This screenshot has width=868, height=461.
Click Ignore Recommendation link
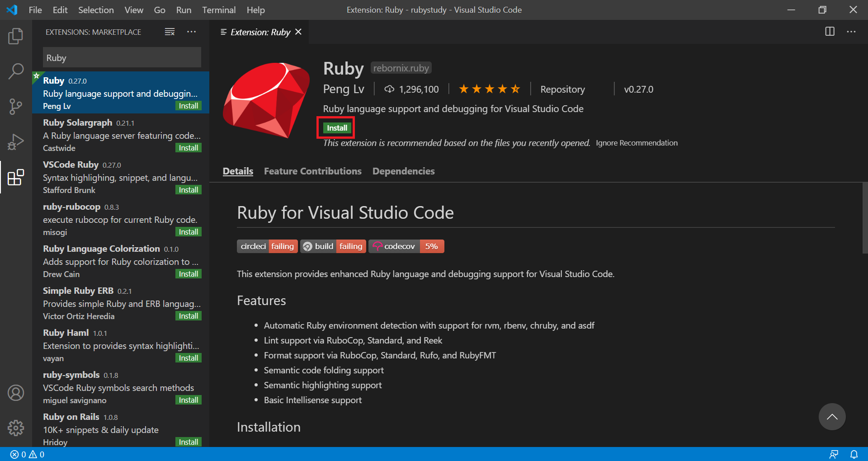637,143
